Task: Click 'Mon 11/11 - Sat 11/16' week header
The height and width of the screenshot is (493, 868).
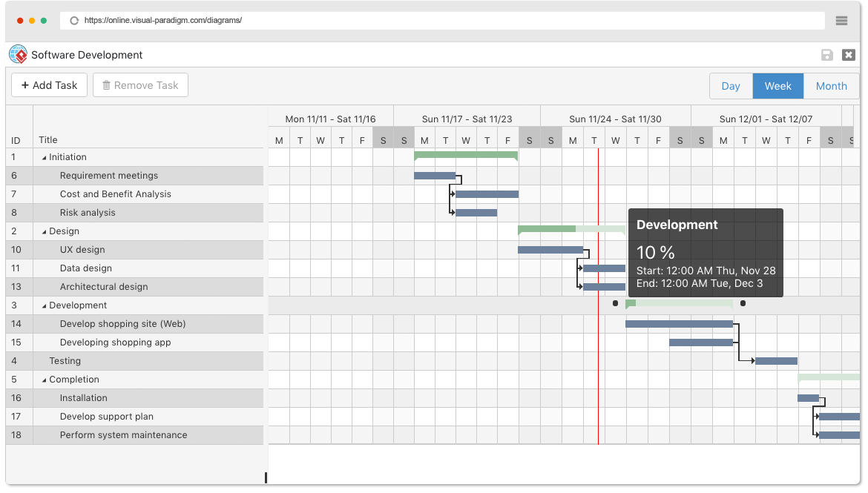Action: coord(330,119)
